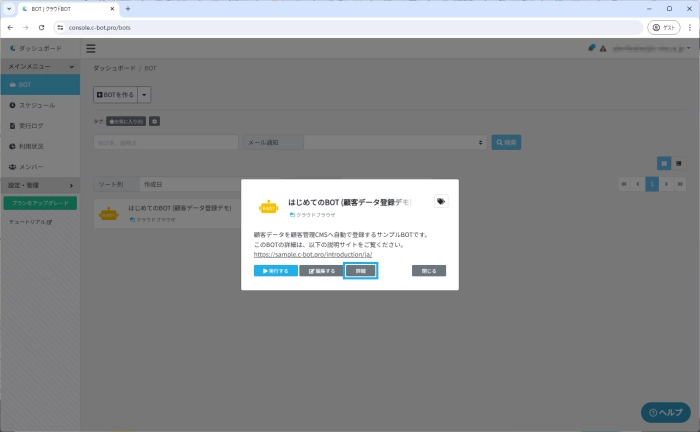Toggle the お気に入り favorites tag filter
Viewport: 700px width, 432px height.
coord(126,121)
